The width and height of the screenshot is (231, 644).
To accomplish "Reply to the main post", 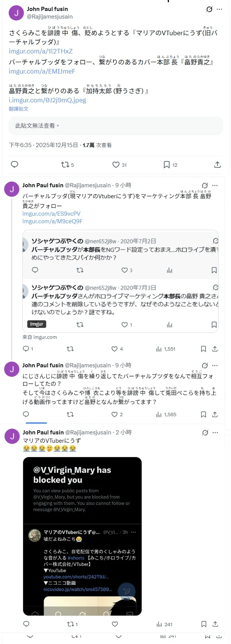I will 15,165.
